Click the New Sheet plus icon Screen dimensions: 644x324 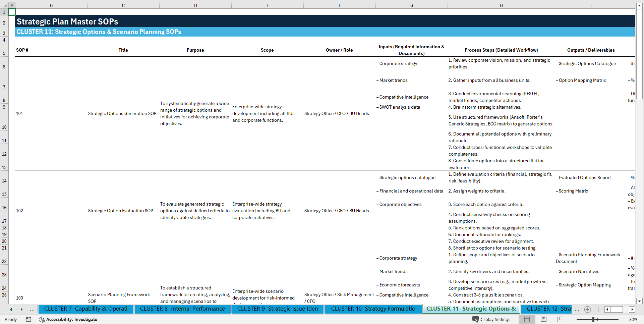587,310
